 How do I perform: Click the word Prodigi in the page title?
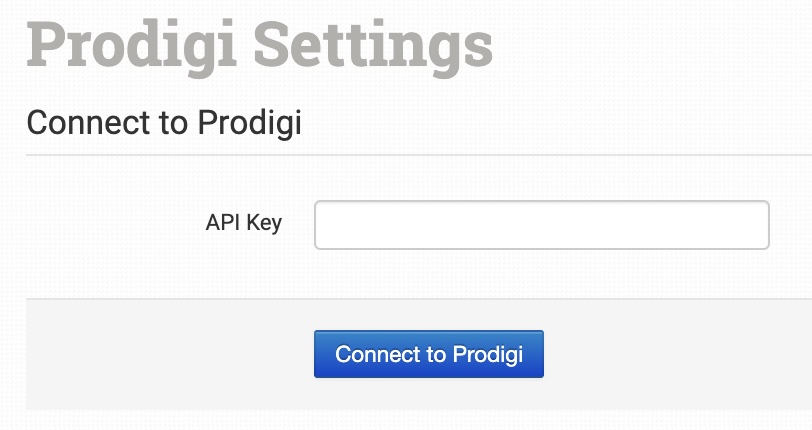128,45
